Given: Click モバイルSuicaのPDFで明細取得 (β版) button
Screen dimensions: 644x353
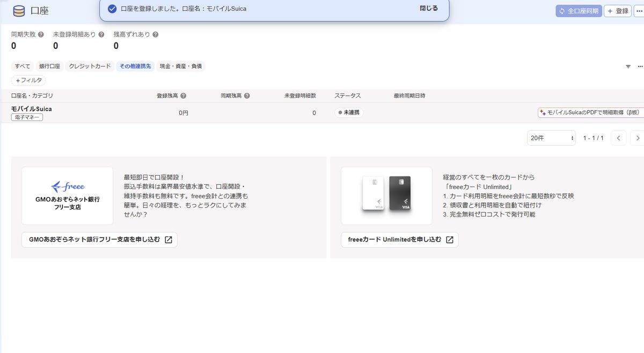Looking at the screenshot, I should (x=590, y=113).
